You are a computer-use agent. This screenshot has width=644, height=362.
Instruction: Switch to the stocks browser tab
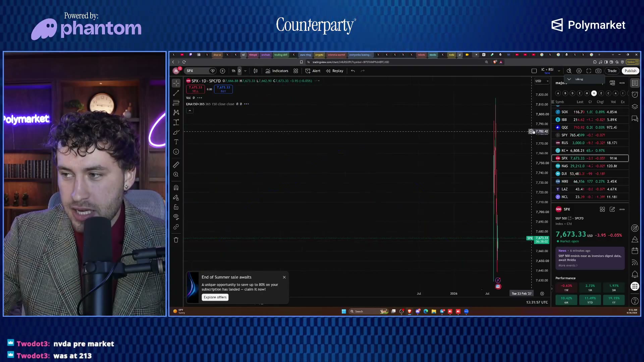point(433,55)
